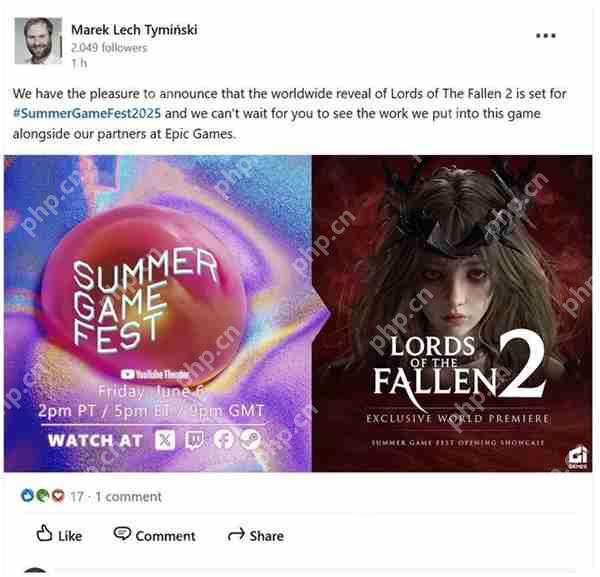
Task: Open the three-dot post options menu
Action: coord(546,36)
